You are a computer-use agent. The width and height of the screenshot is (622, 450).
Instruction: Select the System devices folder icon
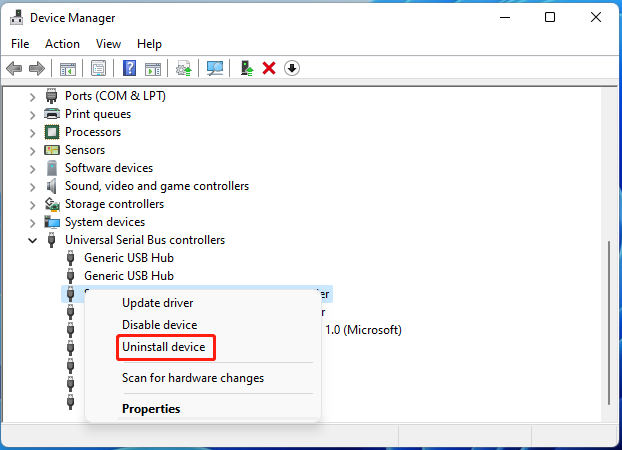coord(52,222)
